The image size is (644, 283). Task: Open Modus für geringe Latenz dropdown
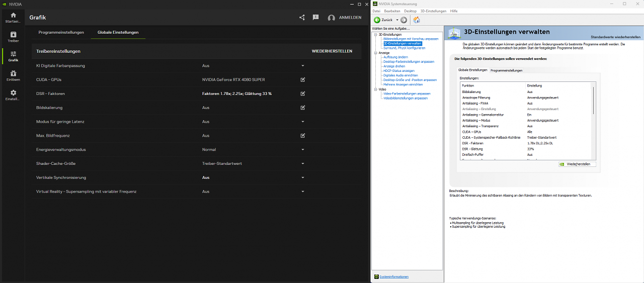click(x=303, y=122)
